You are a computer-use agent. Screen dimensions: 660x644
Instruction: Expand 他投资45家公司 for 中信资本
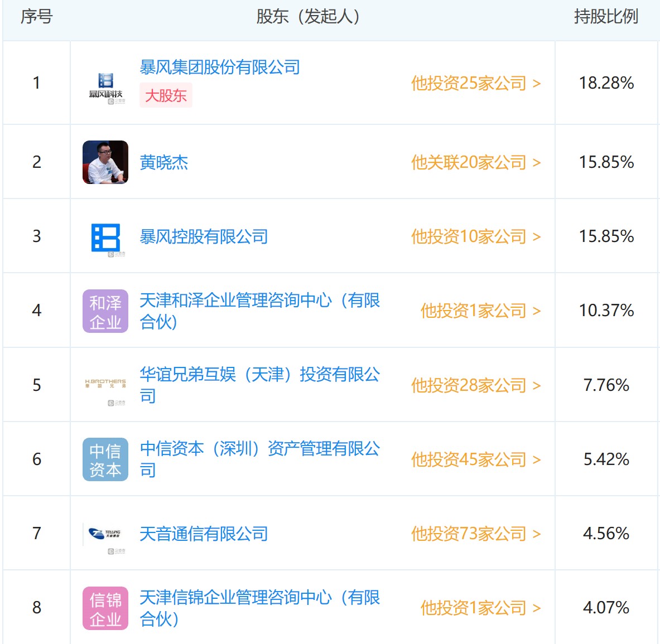click(x=475, y=459)
